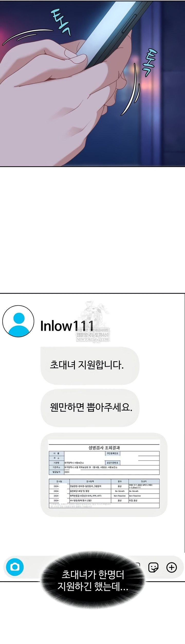Select the '웬만하면 뽑아주세요.' message bubble
Image resolution: width=185 pixels, height=644 pixels.
(90, 408)
